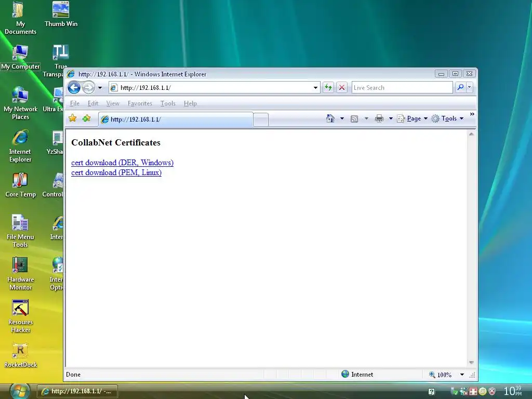This screenshot has height=399, width=532.
Task: Open search provider options dropdown
Action: click(x=470, y=87)
